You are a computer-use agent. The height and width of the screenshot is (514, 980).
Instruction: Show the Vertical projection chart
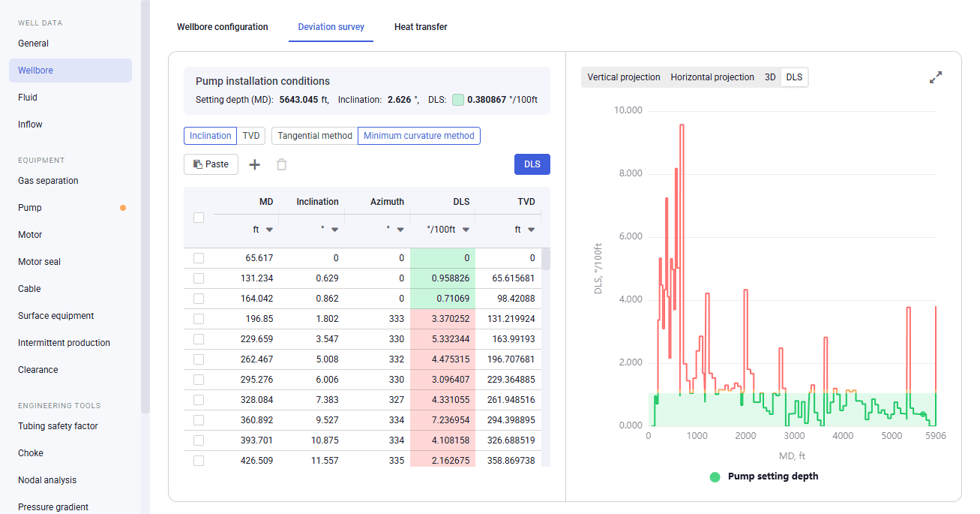pos(624,77)
